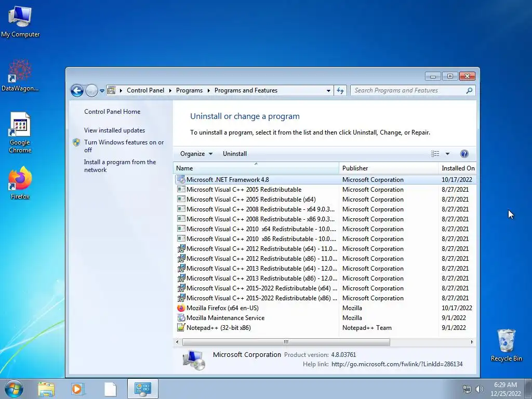The image size is (532, 399).
Task: Click the horizontal scrollbar thumb
Action: (x=286, y=342)
